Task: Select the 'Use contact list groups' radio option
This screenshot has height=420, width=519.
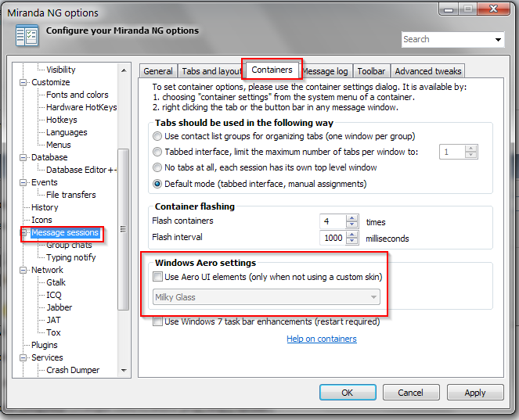Action: [x=157, y=136]
